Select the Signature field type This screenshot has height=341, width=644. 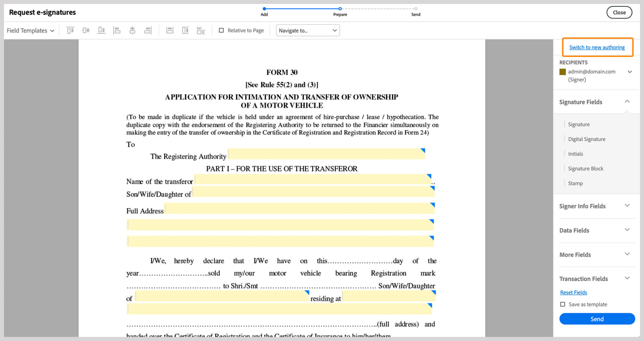(x=579, y=124)
